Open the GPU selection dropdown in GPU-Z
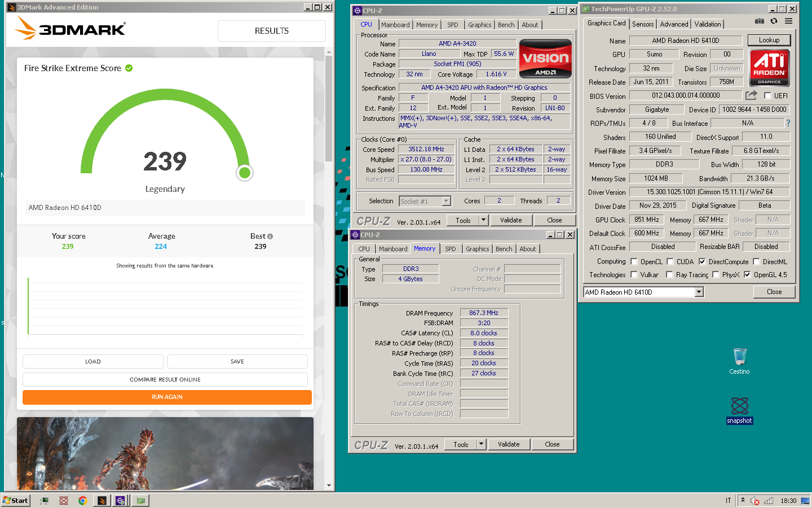This screenshot has width=812, height=508. click(699, 292)
